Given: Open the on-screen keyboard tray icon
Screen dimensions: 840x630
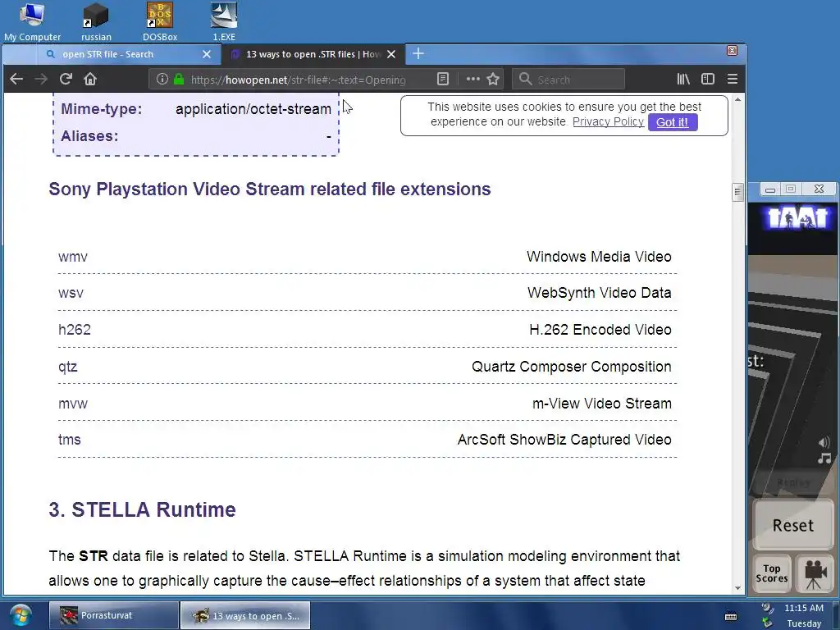Looking at the screenshot, I should (x=731, y=617).
